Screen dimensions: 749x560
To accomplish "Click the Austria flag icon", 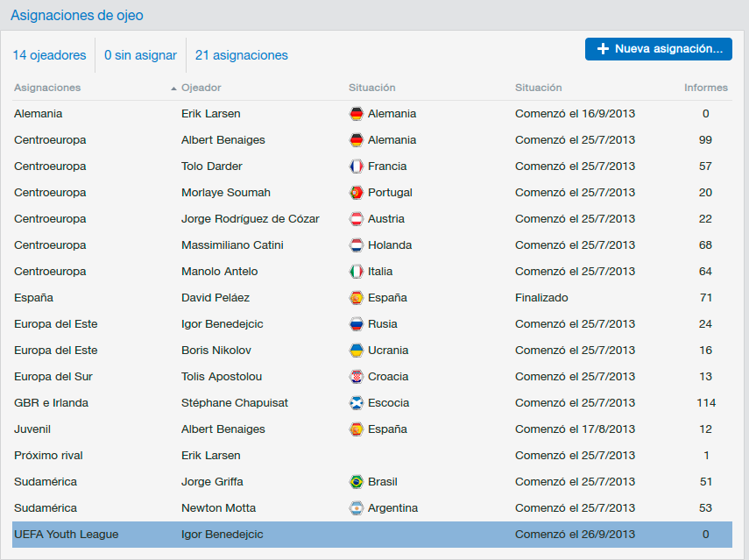I will 357,219.
